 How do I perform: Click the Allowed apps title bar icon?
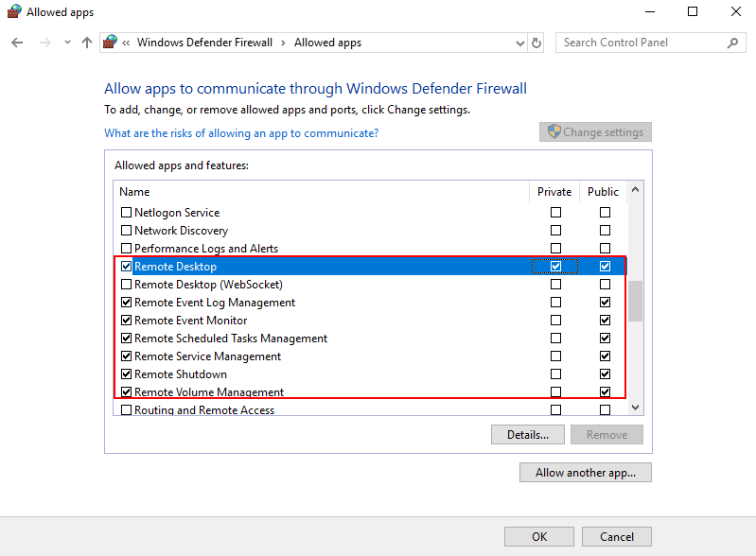tap(14, 11)
